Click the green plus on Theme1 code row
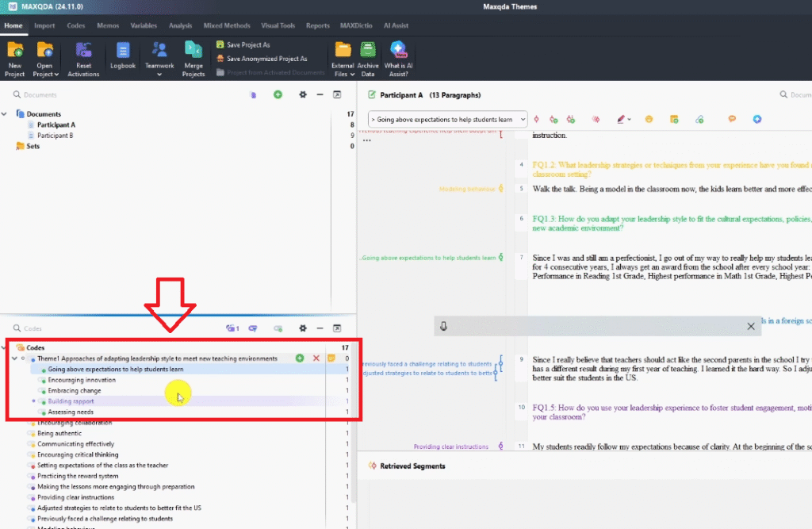 point(300,358)
